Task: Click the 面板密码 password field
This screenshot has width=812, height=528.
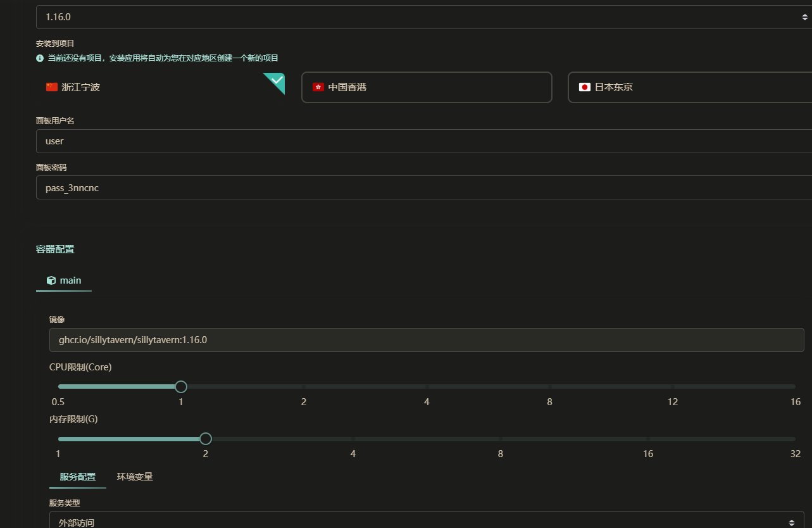Action: coord(423,188)
